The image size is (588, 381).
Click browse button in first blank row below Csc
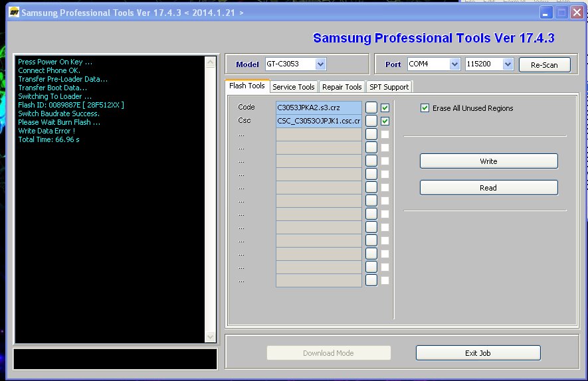tap(371, 134)
